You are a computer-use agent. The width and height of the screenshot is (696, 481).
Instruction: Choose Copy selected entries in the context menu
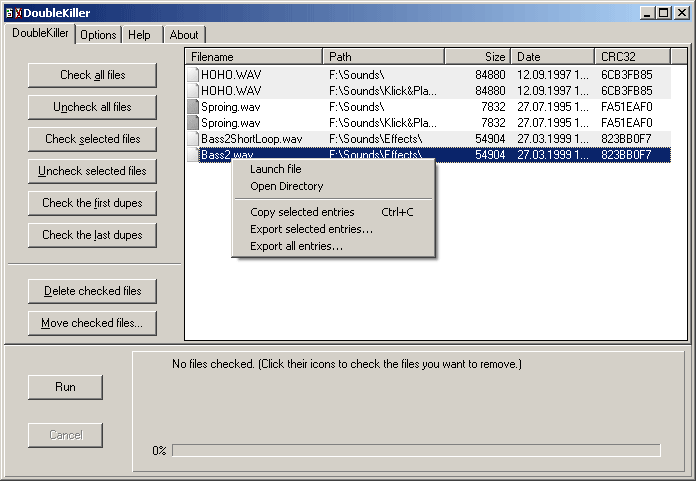[x=302, y=212]
